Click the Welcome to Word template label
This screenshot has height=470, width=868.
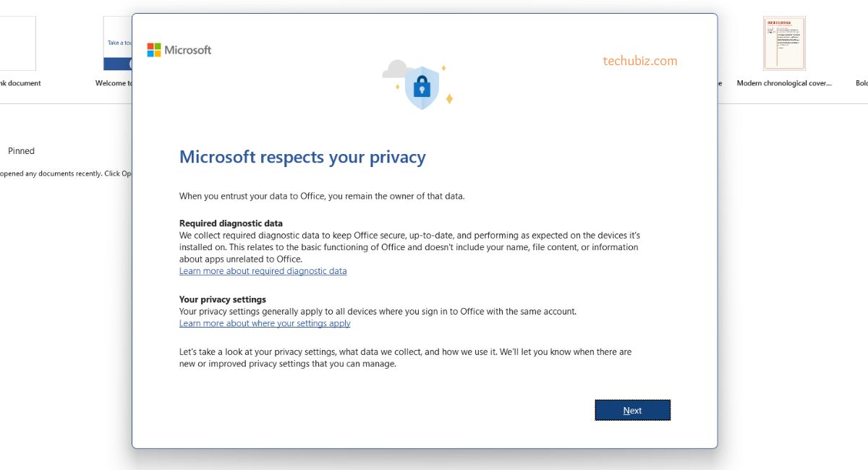[114, 83]
